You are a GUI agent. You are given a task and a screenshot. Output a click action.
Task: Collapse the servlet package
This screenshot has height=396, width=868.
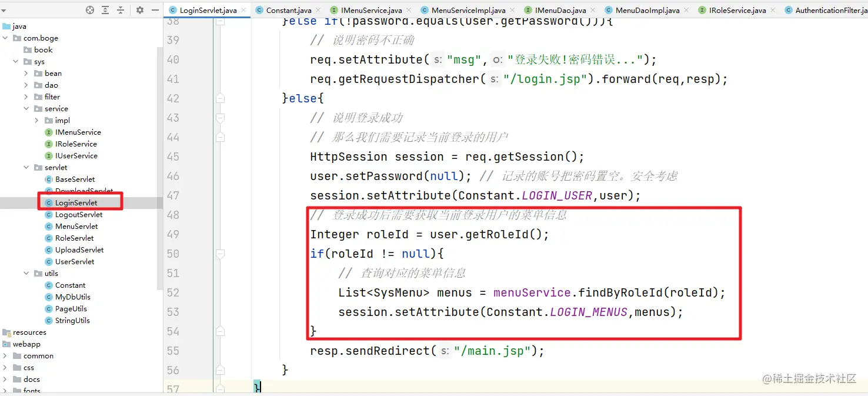coord(26,168)
